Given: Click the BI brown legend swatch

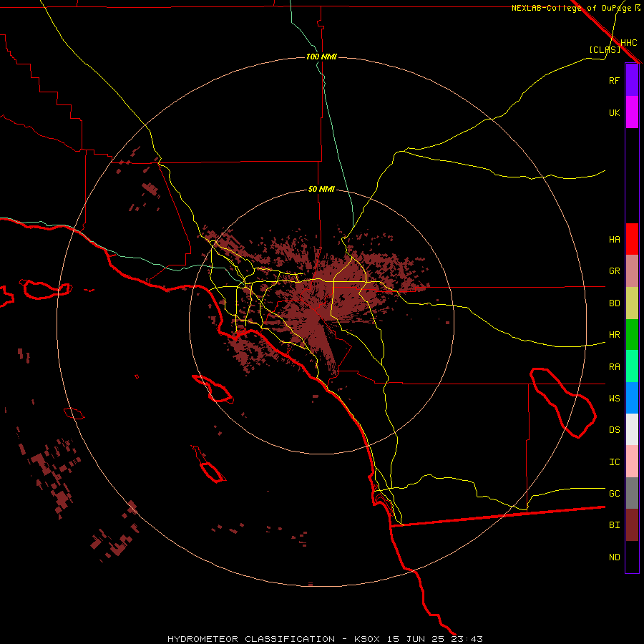Looking at the screenshot, I should coord(632,525).
